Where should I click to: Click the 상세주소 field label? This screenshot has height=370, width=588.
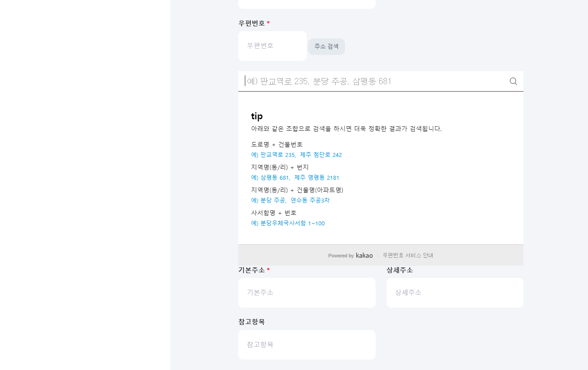tap(399, 270)
